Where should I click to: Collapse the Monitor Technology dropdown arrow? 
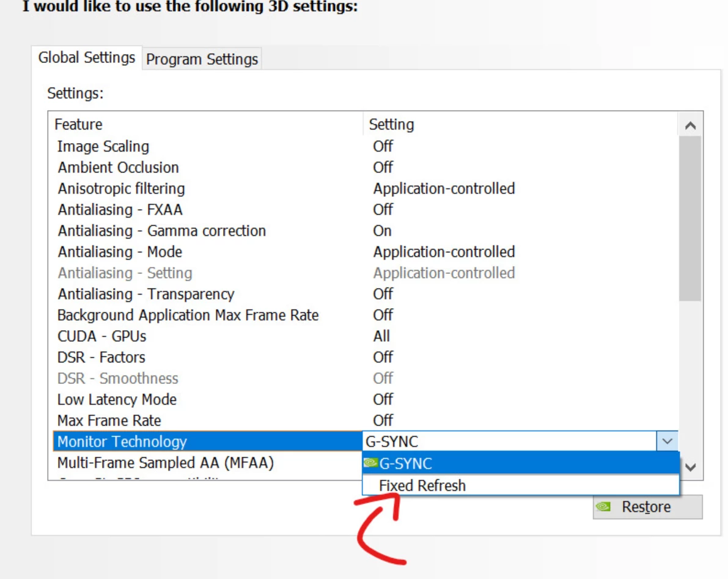click(x=667, y=441)
